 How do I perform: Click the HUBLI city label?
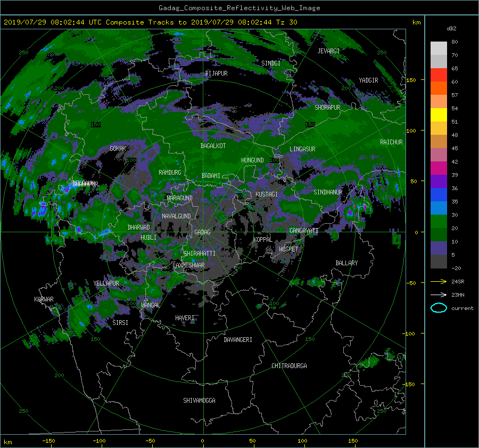tap(148, 238)
